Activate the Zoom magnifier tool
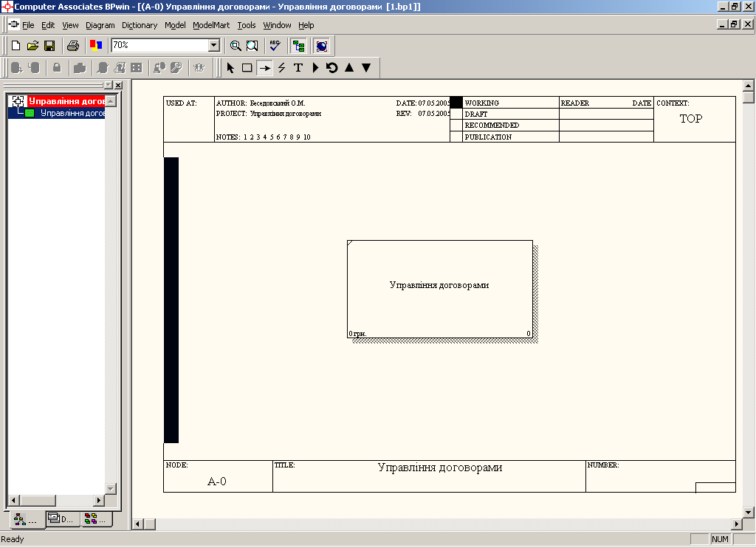This screenshot has width=756, height=548. click(236, 46)
